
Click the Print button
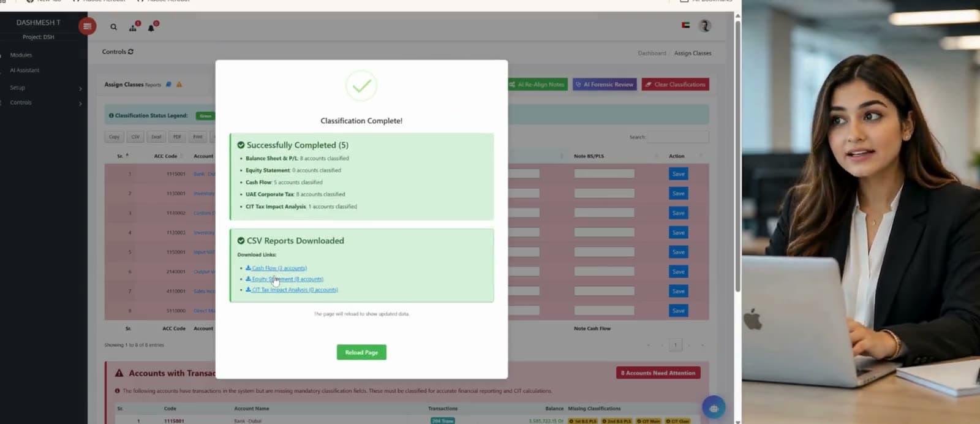198,137
